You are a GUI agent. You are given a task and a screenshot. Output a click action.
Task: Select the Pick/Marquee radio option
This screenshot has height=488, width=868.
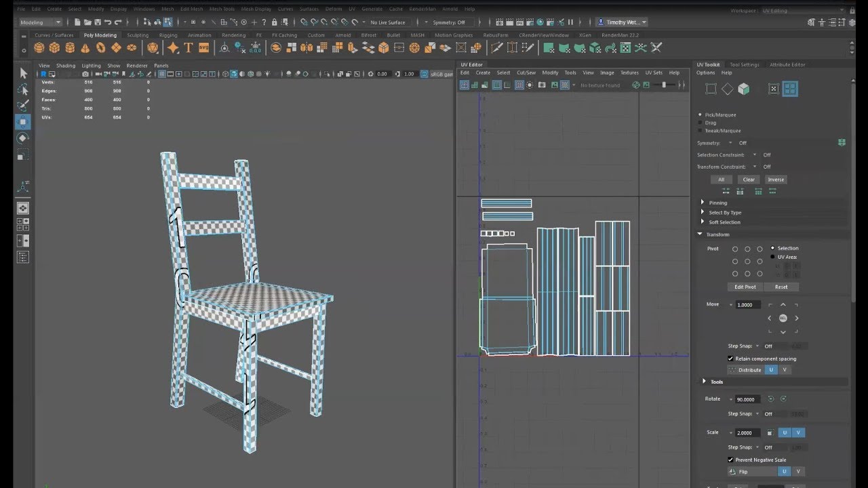[701, 115]
